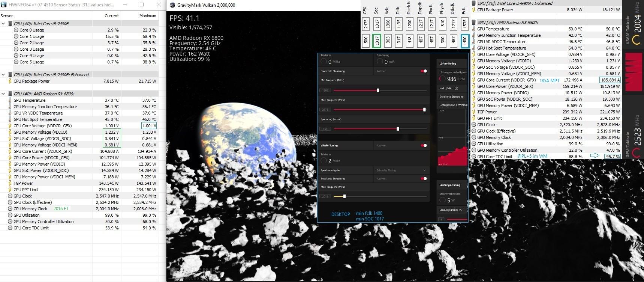Click GPU Temperature thermometer icon in left HWiNFO window
644x282 pixels.
10,100
